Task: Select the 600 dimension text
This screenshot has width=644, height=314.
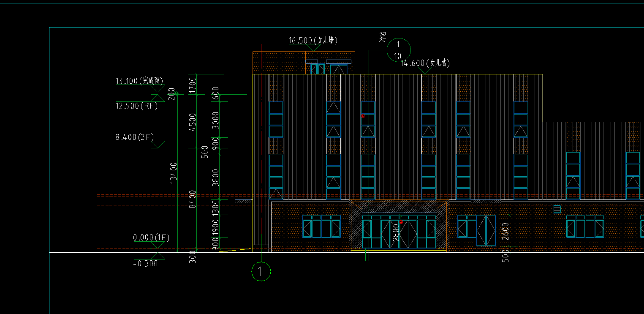Action: (215, 93)
